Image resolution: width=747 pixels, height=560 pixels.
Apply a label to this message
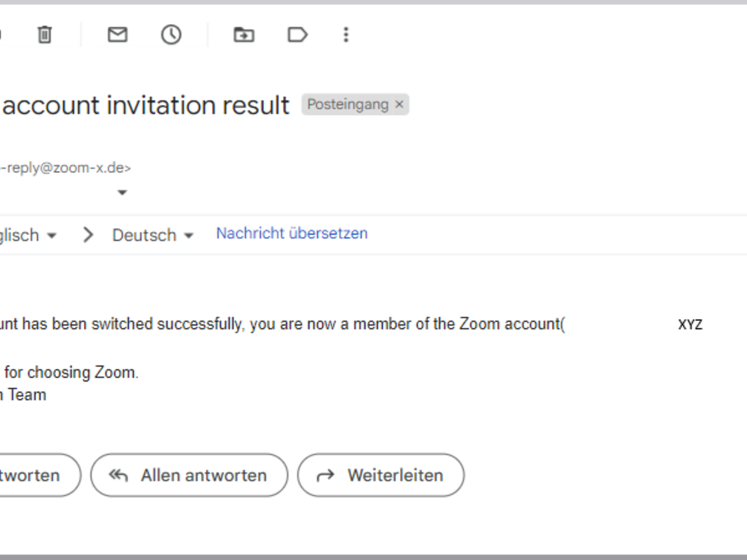tap(298, 34)
